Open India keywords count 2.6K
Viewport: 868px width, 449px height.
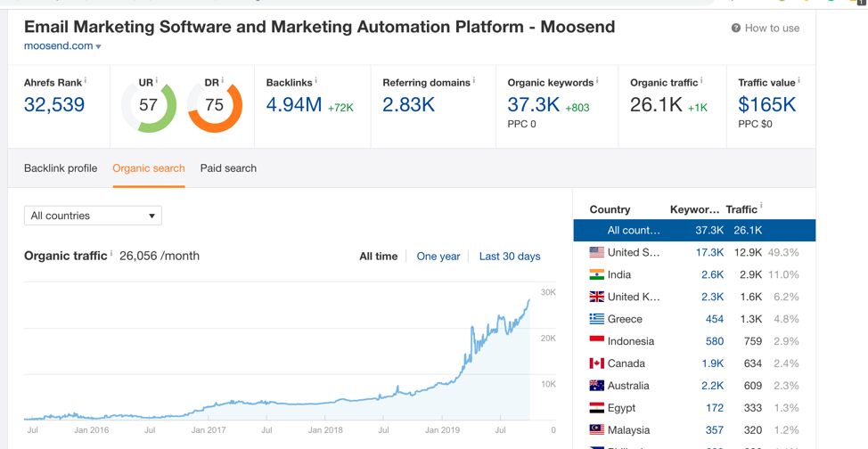click(x=712, y=274)
